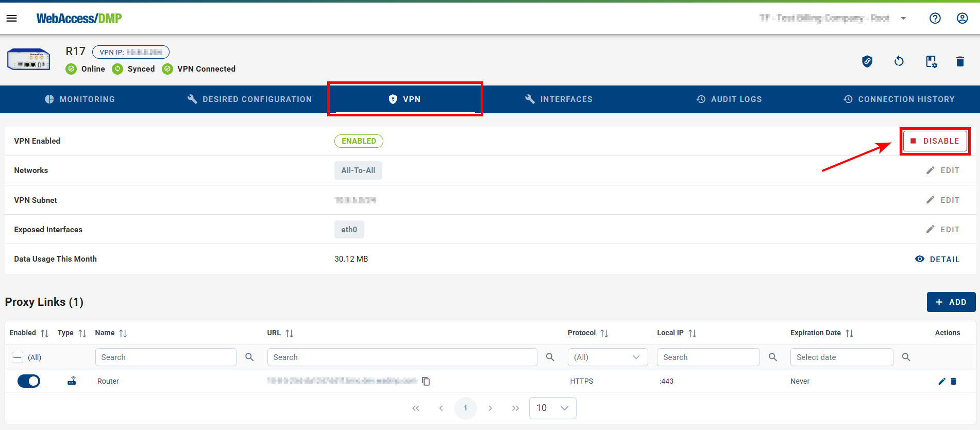Sort the table by Enabled column
The image size is (980, 430).
click(44, 333)
